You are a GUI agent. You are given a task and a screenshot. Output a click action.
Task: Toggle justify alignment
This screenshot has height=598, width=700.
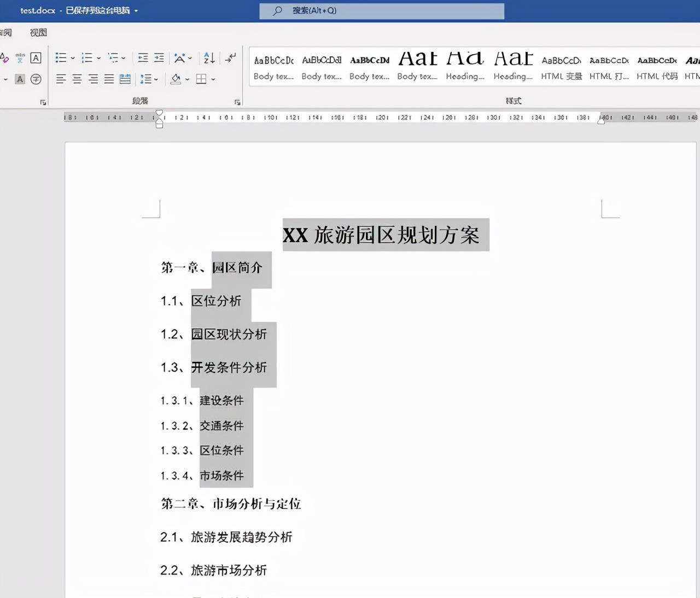click(109, 79)
